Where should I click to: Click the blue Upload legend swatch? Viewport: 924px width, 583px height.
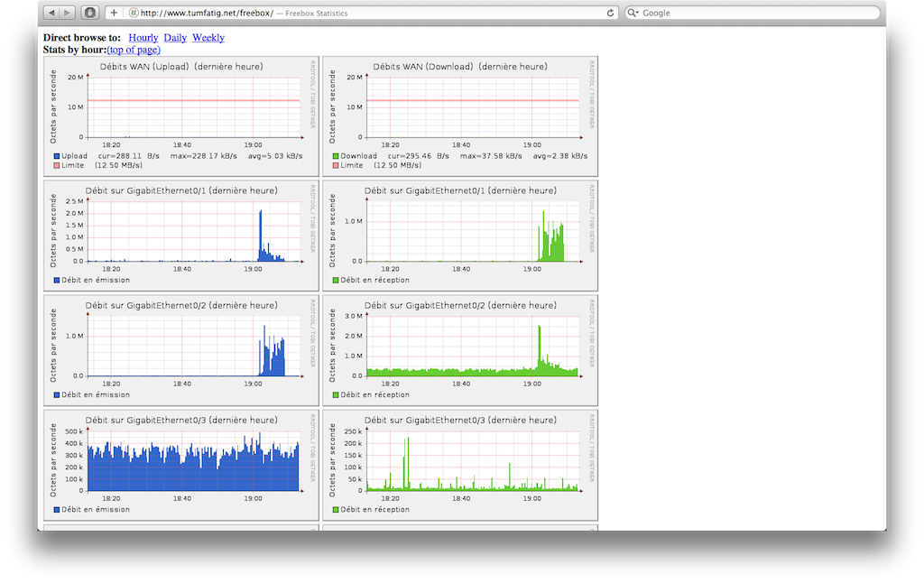[57, 156]
